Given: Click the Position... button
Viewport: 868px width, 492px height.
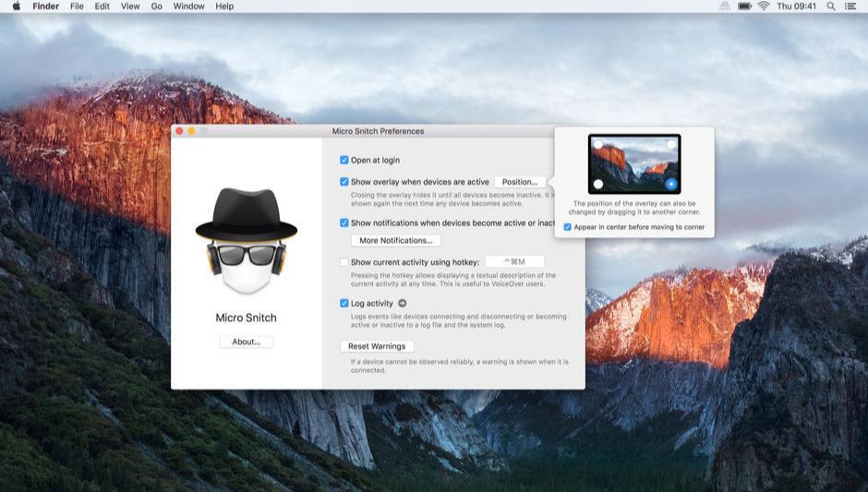Looking at the screenshot, I should (519, 182).
